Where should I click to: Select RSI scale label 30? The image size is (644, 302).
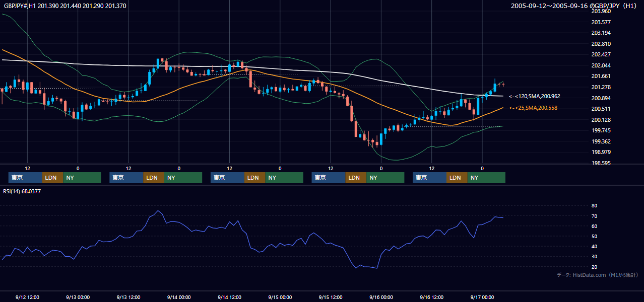594,257
